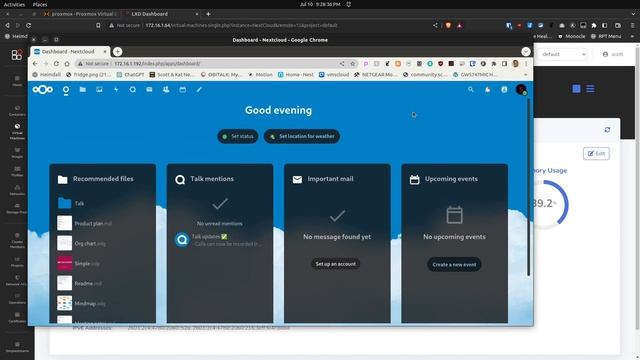This screenshot has width=640, height=360.
Task: Click the Nextcloud address bar URL
Action: click(157, 64)
